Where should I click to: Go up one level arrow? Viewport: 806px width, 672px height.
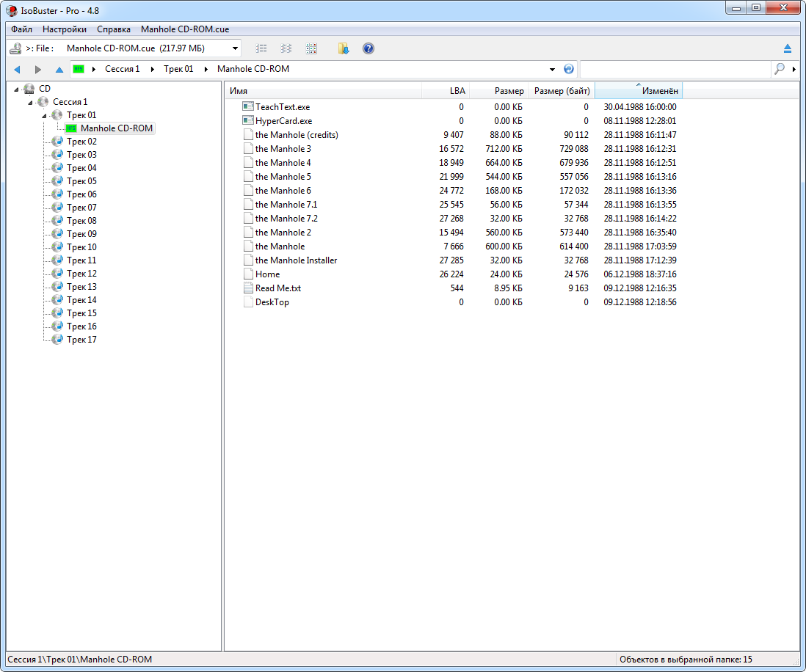(x=59, y=69)
